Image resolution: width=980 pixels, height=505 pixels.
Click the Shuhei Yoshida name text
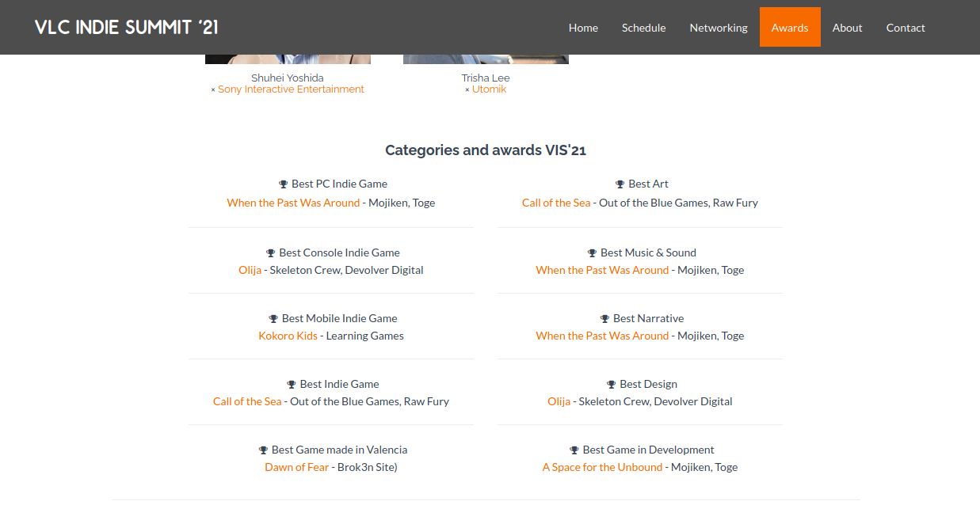(288, 78)
